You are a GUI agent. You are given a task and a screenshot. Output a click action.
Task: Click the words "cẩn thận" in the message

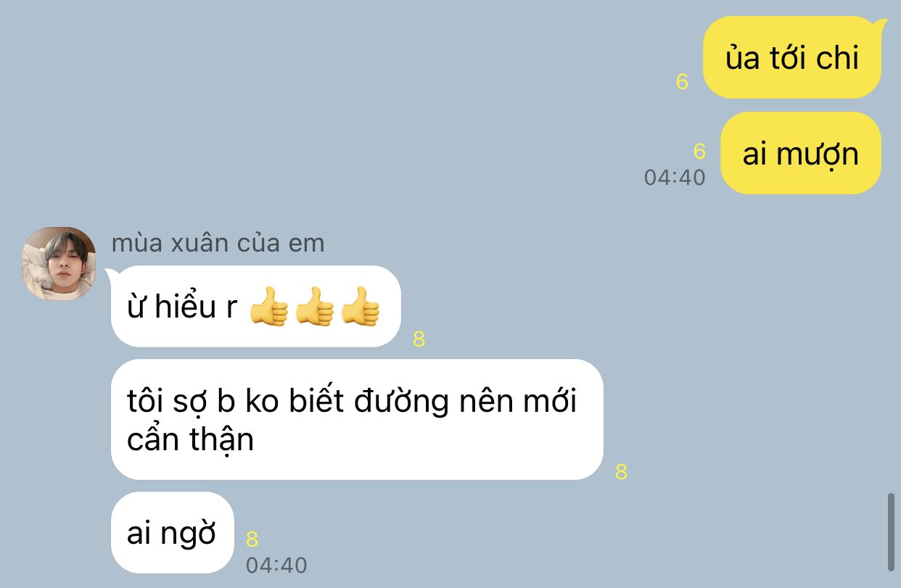coord(190,439)
